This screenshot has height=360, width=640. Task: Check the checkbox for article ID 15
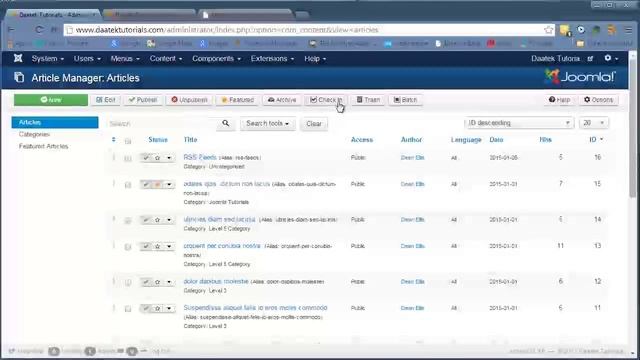[x=128, y=185]
